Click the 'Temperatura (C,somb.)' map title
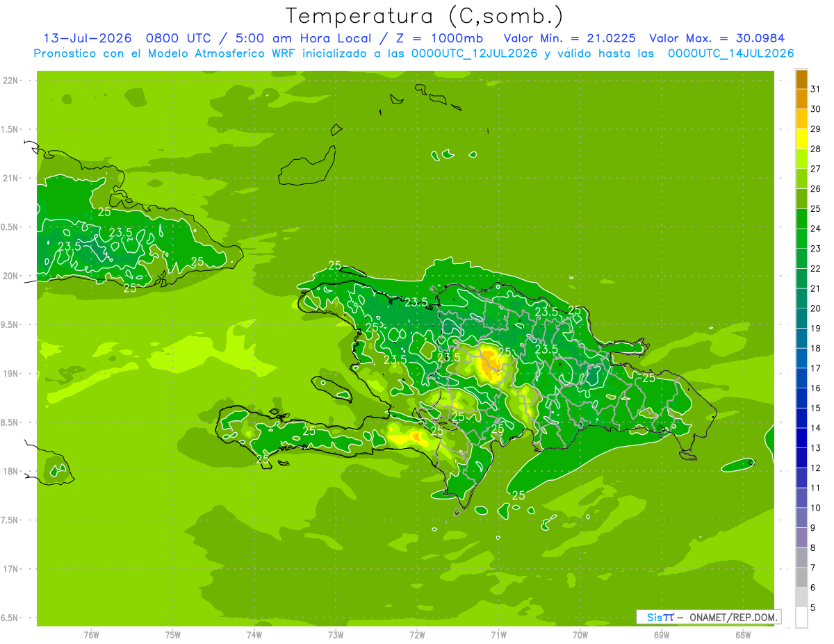 tap(424, 16)
